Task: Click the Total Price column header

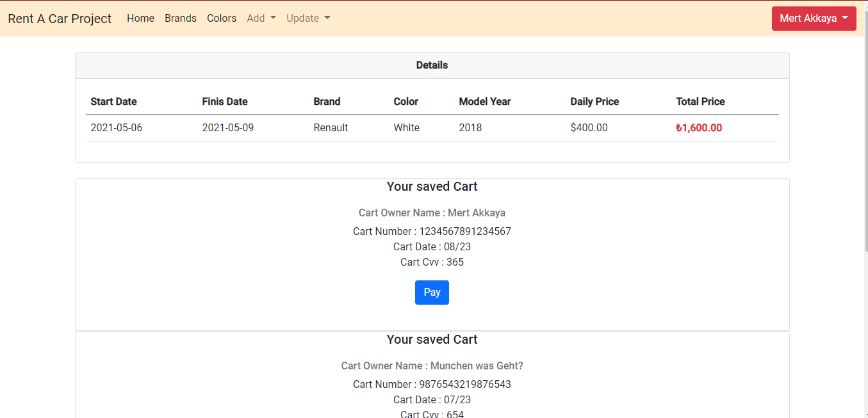Action: point(700,102)
